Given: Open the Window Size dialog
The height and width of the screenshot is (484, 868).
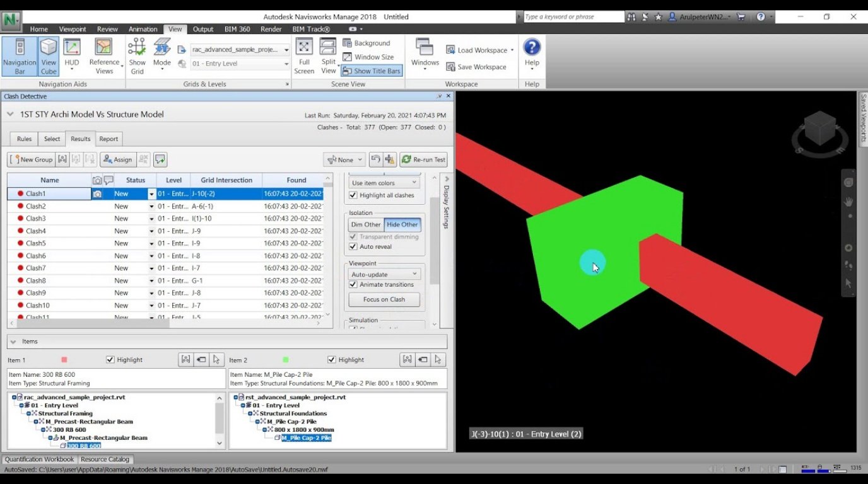Looking at the screenshot, I should pos(368,57).
